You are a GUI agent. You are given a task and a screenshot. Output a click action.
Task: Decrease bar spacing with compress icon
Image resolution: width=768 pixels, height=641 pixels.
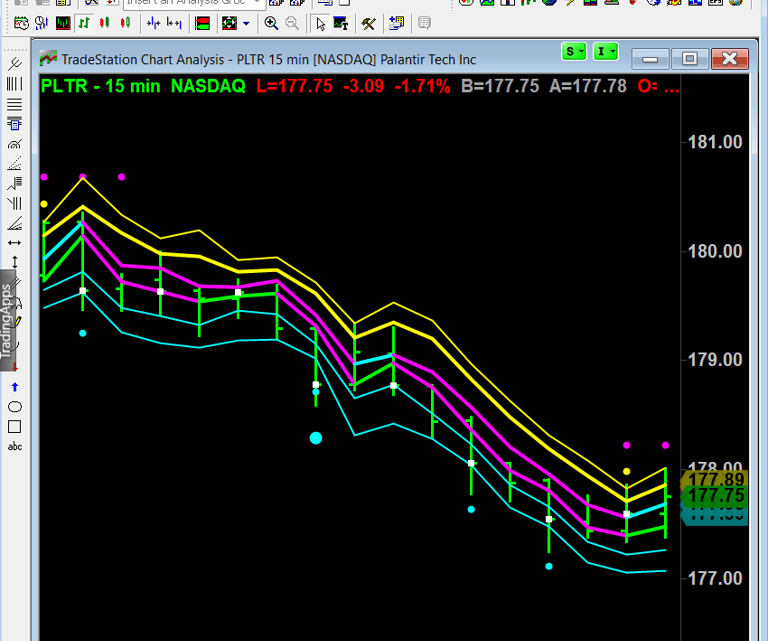pos(153,23)
